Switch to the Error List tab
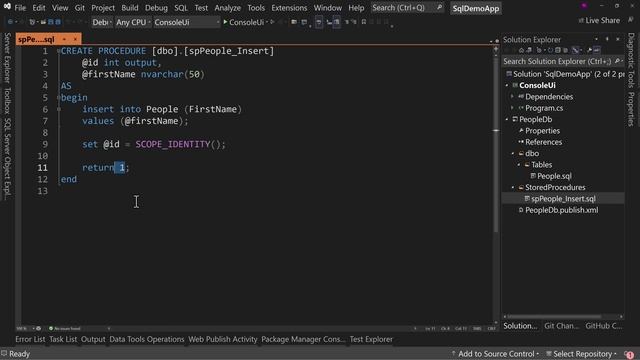The height and width of the screenshot is (360, 640). point(30,339)
